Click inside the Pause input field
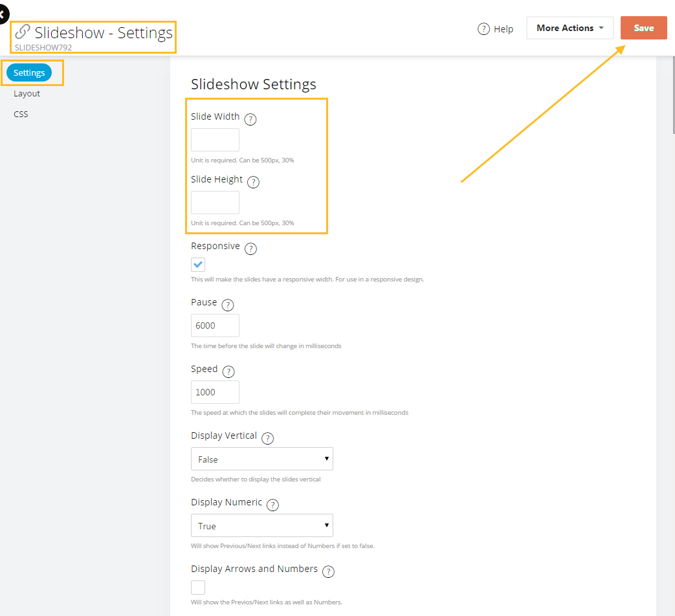The image size is (675, 616). pos(214,325)
